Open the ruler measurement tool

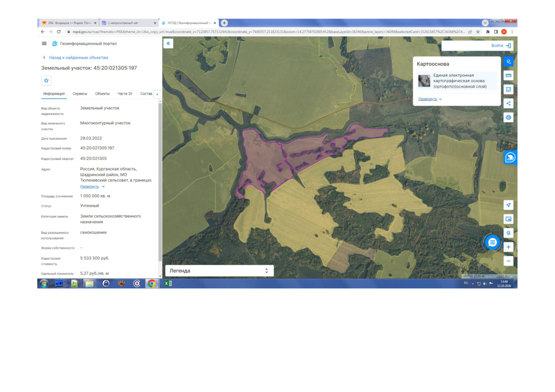point(508,76)
